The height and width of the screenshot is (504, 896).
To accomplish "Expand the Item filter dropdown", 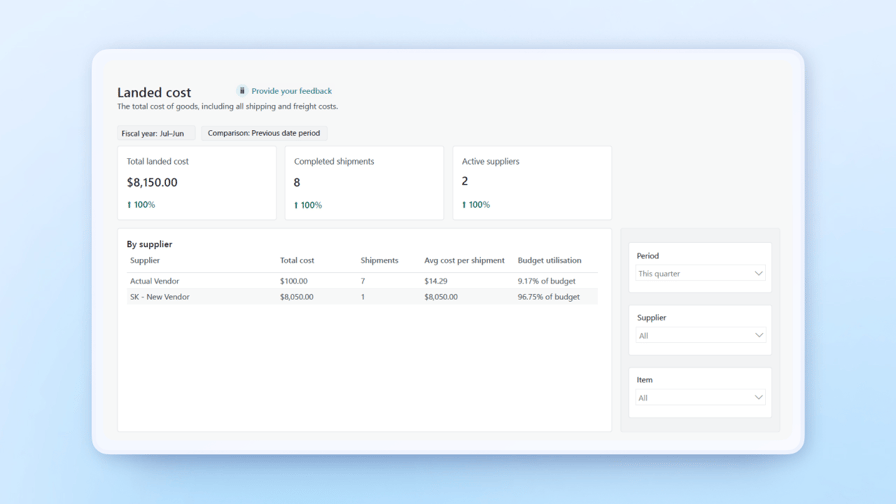I will tap(700, 398).
